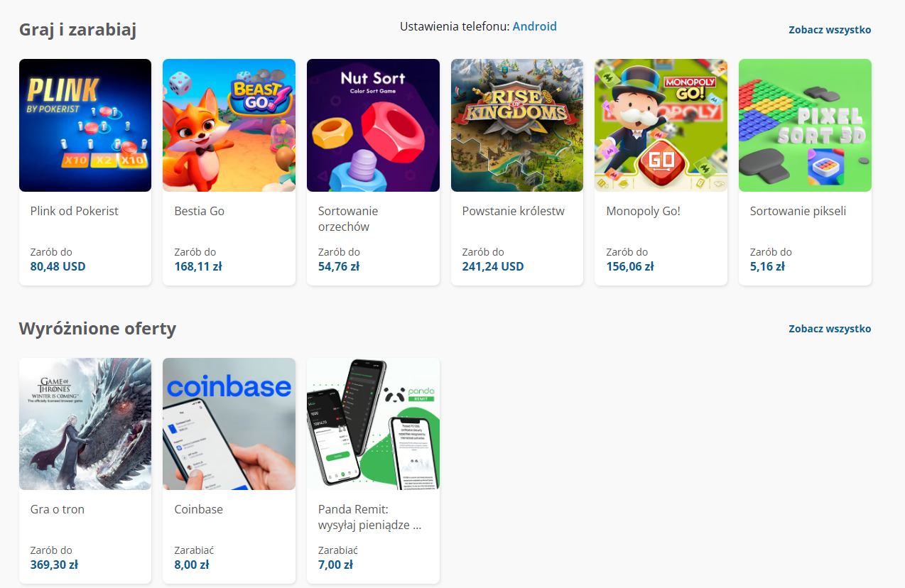The image size is (905, 588).
Task: Click the 156,06 zł Monopoly Go! reward
Action: pyautogui.click(x=629, y=267)
